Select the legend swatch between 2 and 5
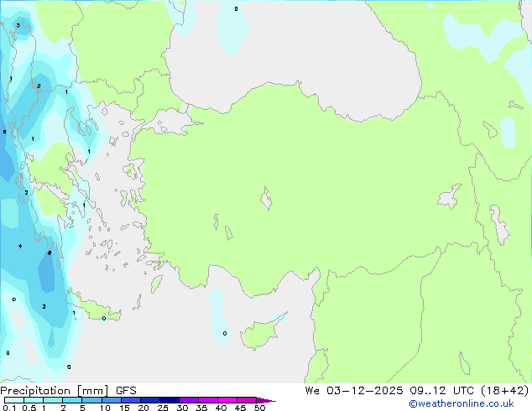Image resolution: width=532 pixels, height=411 pixels. pyautogui.click(x=72, y=400)
